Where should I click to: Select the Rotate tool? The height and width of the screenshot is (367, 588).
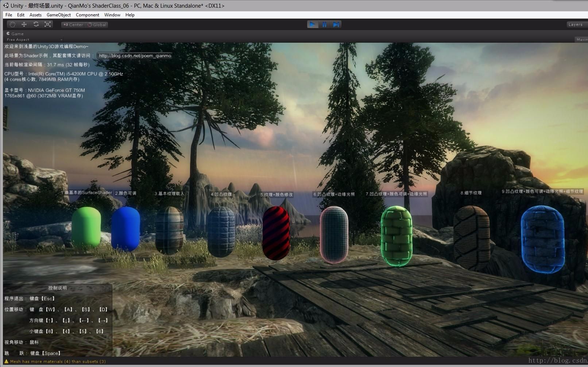coord(36,24)
